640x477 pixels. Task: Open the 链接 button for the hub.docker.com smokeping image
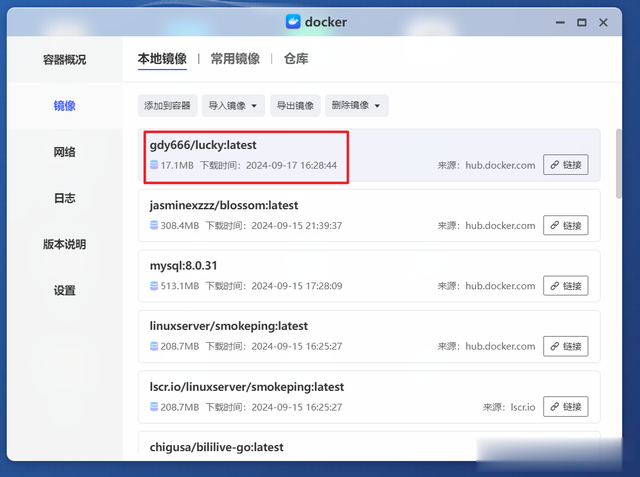click(565, 346)
